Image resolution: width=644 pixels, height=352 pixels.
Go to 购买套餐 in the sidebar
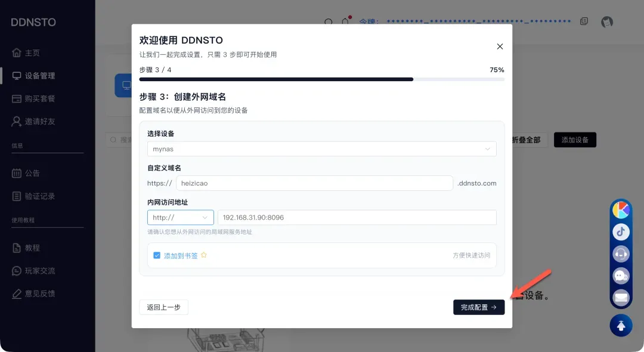(x=39, y=98)
